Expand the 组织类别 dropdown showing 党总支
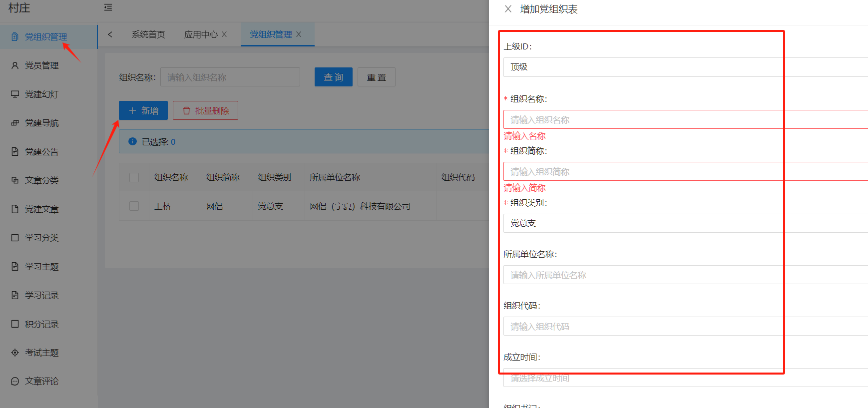The height and width of the screenshot is (408, 868). (684, 223)
